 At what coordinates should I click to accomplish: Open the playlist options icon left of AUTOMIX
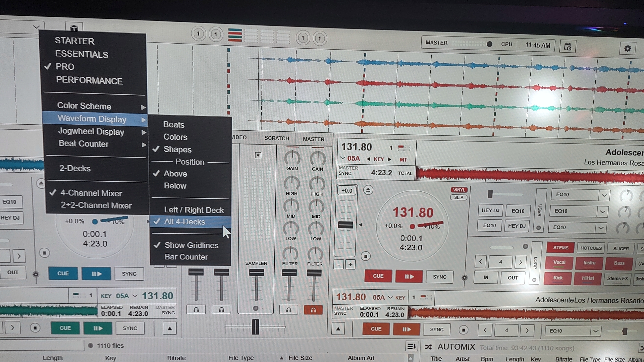pyautogui.click(x=411, y=346)
